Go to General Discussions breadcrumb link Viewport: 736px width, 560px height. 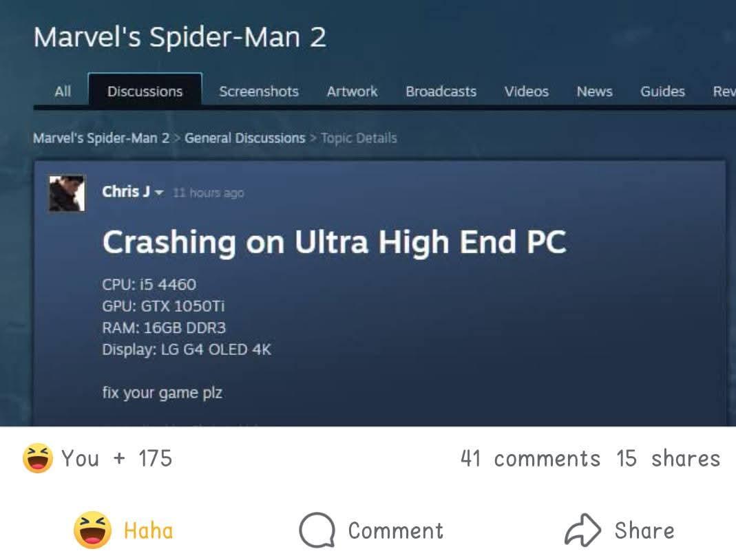(245, 138)
